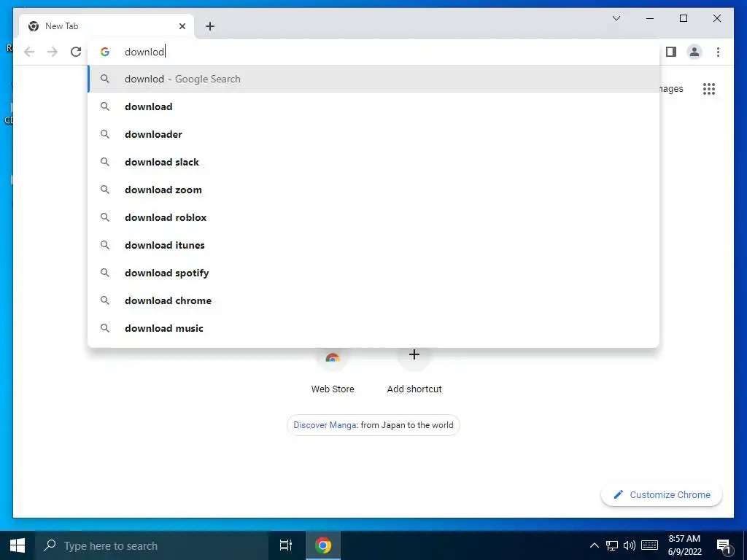Choose the 'downloader' suggestion

pos(373,134)
